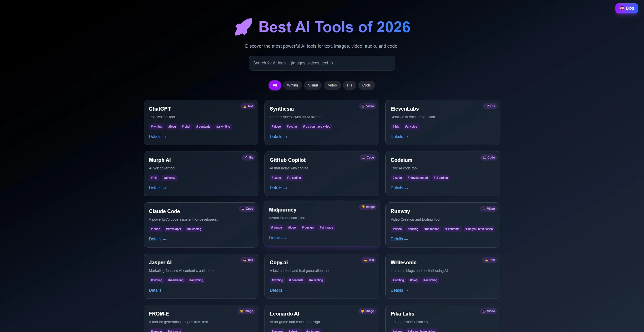The image size is (644, 332).
Task: Click the ChatGPT card title
Action: [x=160, y=109]
